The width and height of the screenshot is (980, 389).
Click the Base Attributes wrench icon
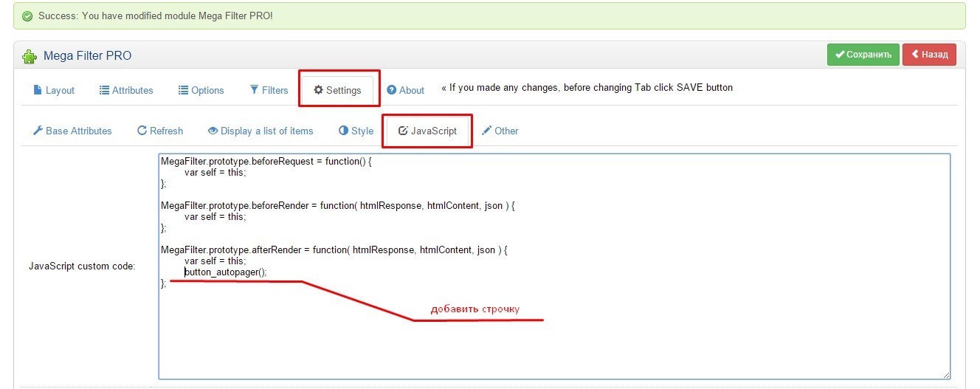pyautogui.click(x=38, y=131)
